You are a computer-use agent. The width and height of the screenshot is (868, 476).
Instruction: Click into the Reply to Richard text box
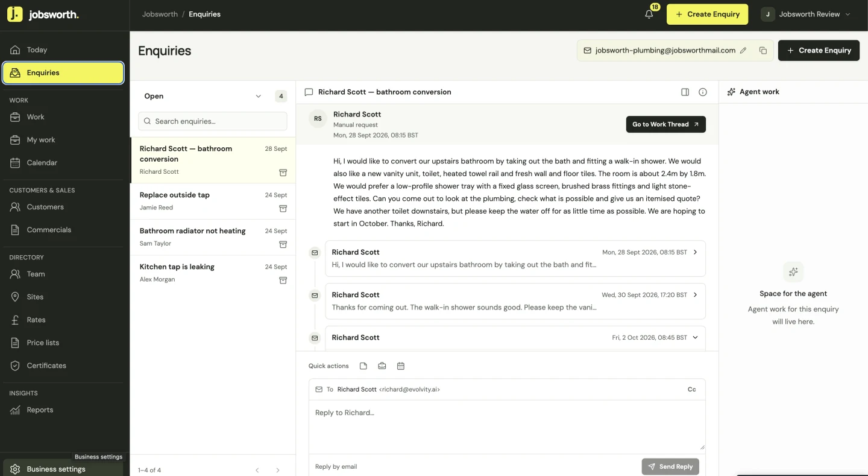pyautogui.click(x=507, y=426)
